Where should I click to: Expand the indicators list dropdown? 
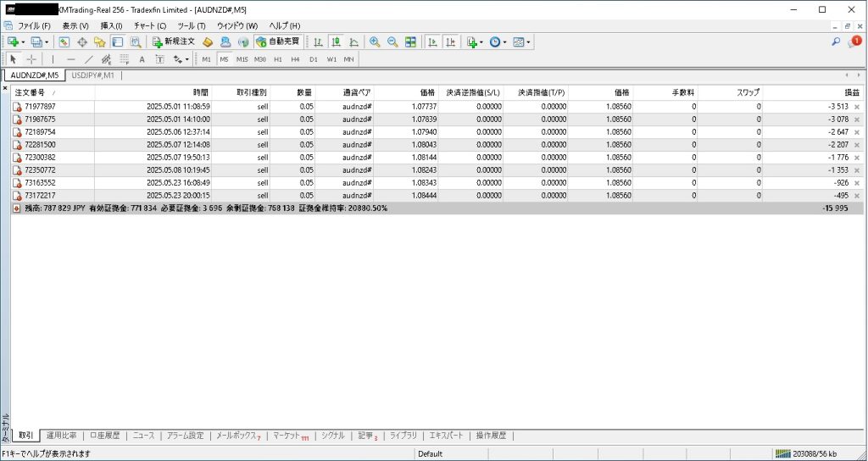[x=481, y=42]
